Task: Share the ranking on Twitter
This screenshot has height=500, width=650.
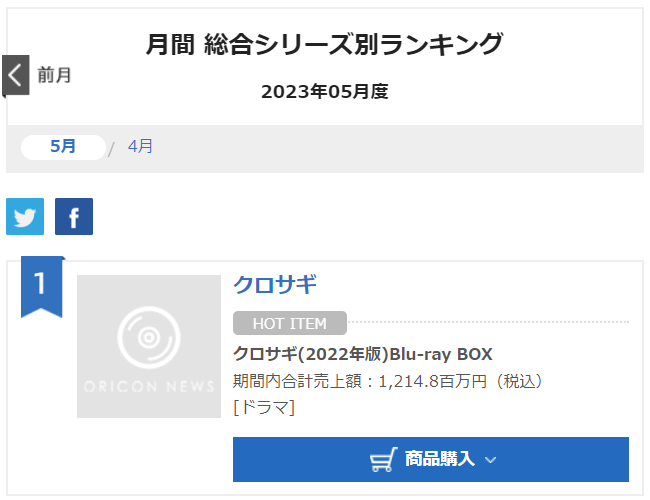Action: 25,216
